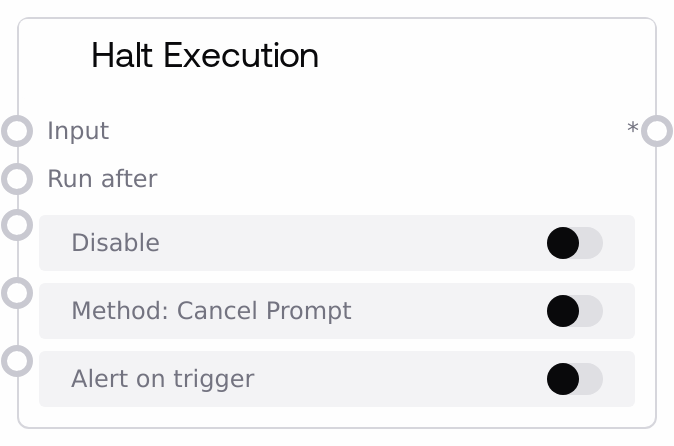Toggle the Method: Cancel Prompt switch
The image size is (674, 446).
pyautogui.click(x=574, y=311)
